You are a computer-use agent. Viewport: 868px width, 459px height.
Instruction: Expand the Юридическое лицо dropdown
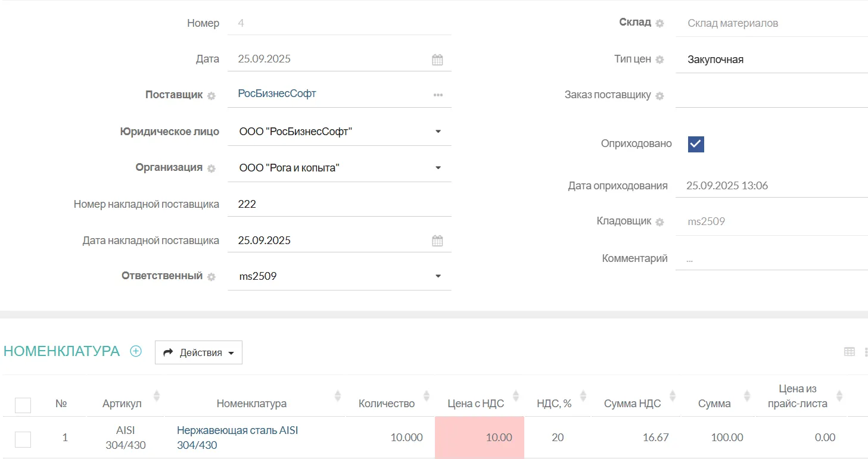438,132
